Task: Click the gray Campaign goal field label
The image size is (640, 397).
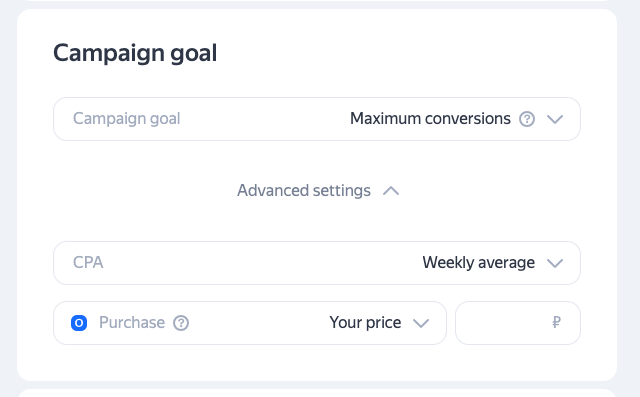Action: click(x=127, y=119)
